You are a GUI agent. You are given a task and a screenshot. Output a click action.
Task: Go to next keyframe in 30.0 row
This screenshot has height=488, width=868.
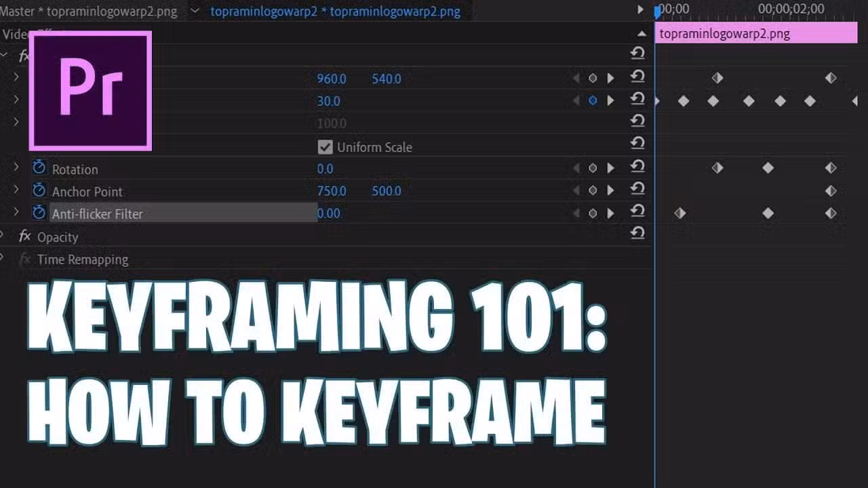coord(610,100)
